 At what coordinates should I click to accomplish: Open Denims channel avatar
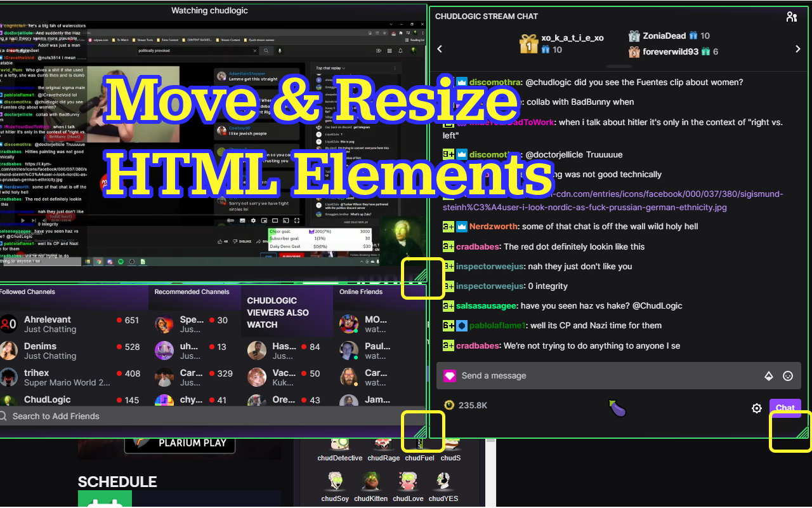9,351
